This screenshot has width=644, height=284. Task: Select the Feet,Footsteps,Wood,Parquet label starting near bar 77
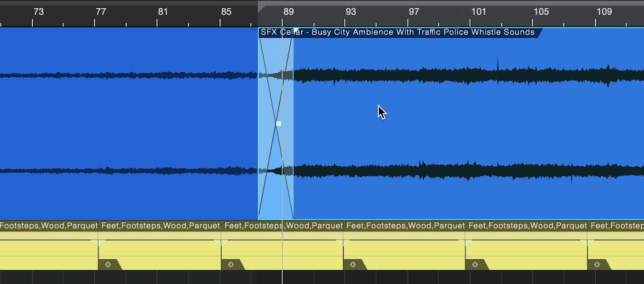(161, 226)
